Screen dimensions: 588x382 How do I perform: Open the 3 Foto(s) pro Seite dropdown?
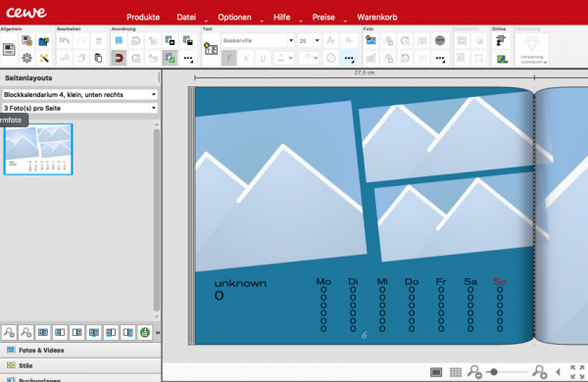79,108
